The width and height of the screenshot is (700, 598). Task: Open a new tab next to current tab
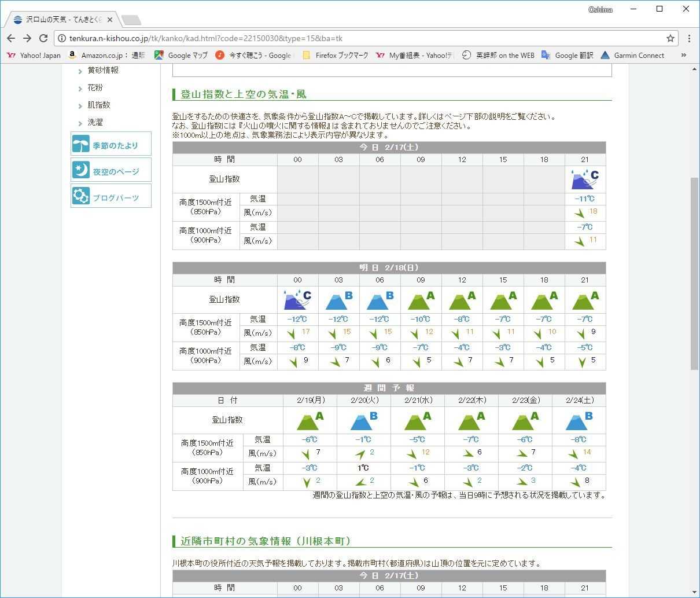131,20
